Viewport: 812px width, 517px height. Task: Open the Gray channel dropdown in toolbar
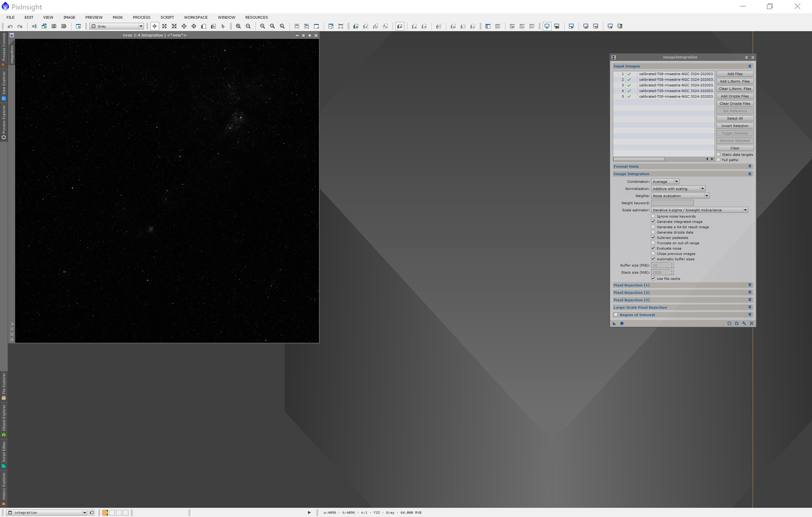tap(117, 26)
